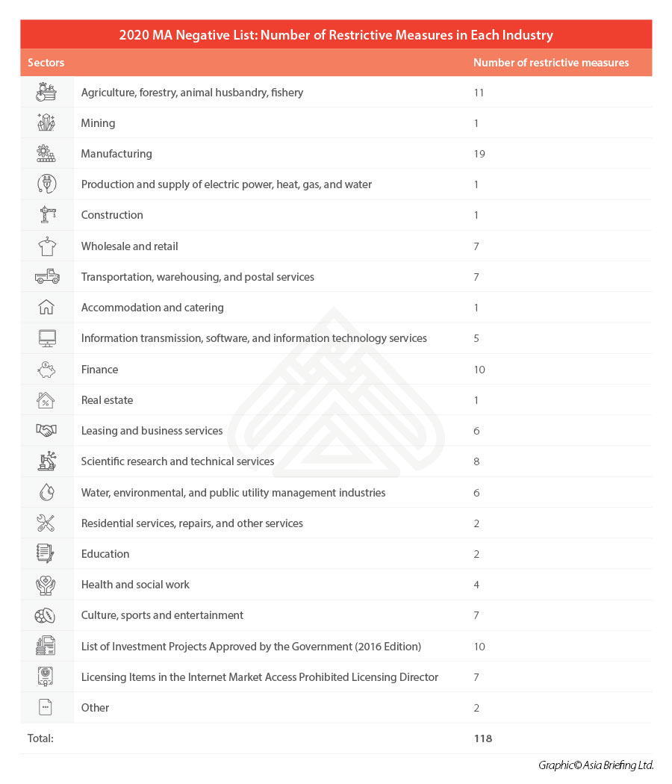Select the Number of restrictive measures header
This screenshot has width=672, height=784.
tap(551, 63)
